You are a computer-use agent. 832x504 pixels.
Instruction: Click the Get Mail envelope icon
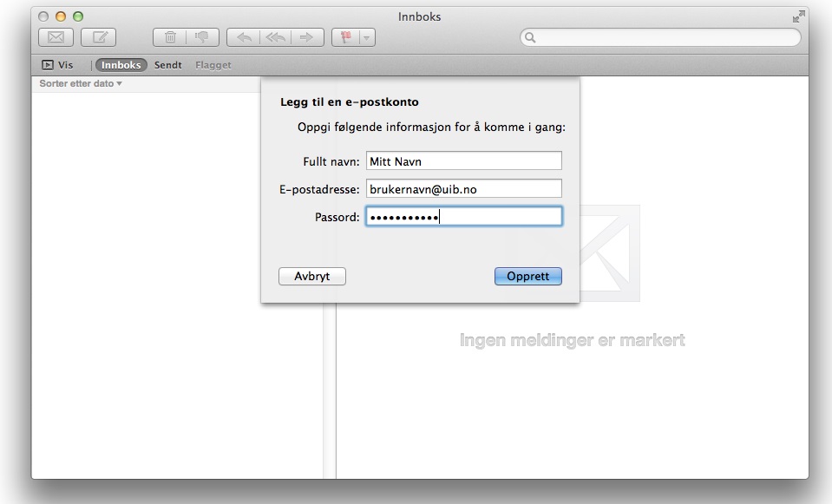(x=56, y=37)
